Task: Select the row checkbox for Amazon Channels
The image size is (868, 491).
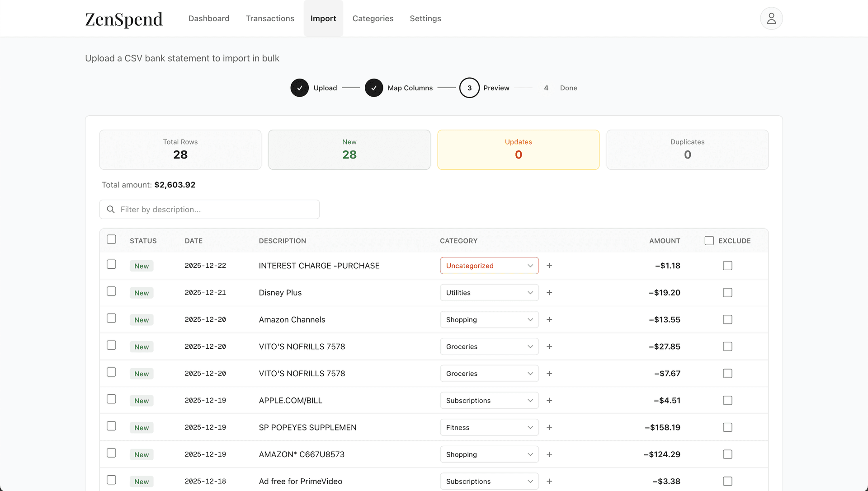Action: [x=111, y=318]
